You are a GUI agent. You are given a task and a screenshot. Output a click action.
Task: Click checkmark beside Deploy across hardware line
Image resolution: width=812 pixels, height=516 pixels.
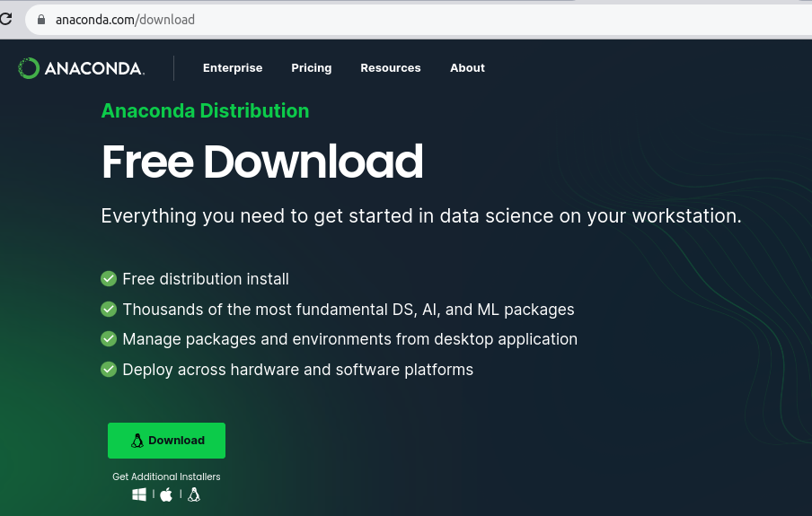pos(109,370)
